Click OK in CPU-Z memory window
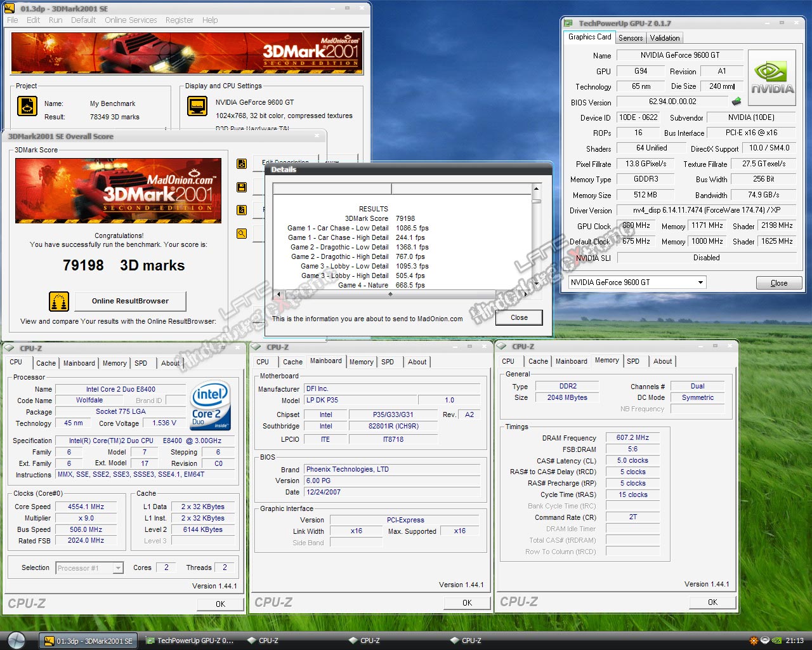Image resolution: width=812 pixels, height=650 pixels. pos(712,602)
